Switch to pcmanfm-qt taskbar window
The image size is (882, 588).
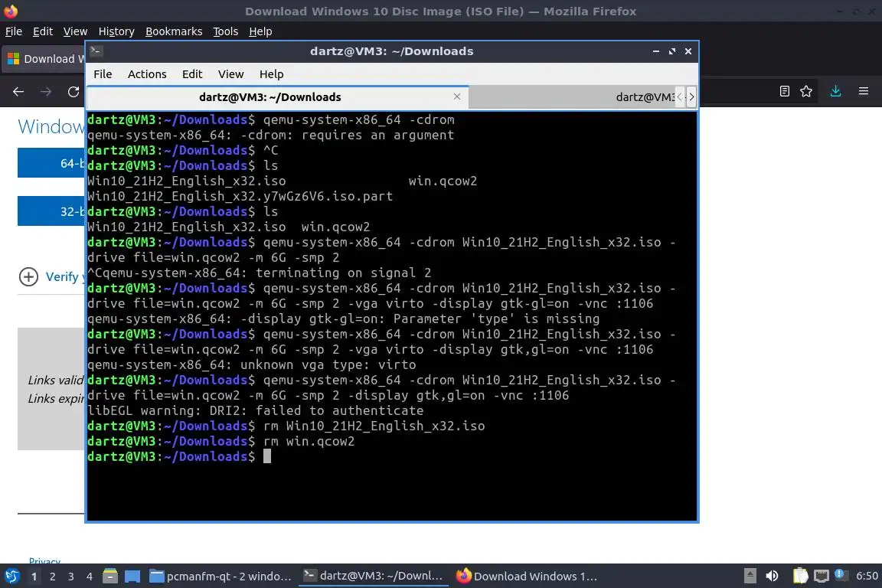(x=220, y=577)
